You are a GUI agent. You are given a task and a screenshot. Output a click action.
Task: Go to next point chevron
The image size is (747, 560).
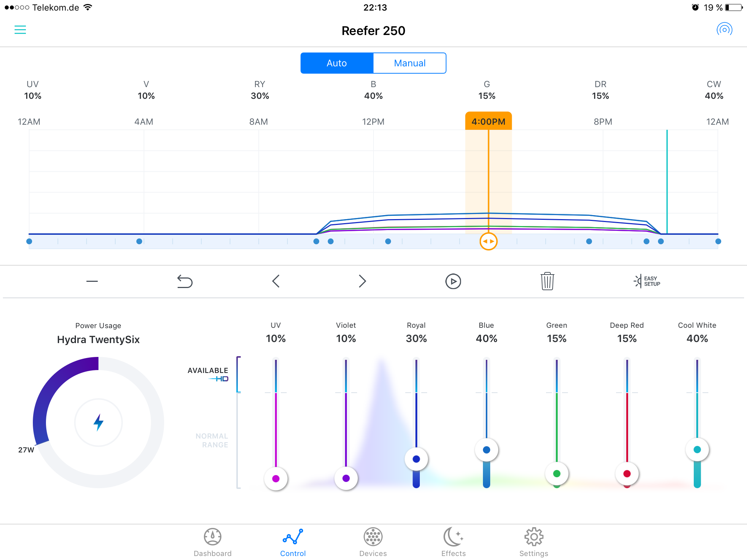coord(362,281)
